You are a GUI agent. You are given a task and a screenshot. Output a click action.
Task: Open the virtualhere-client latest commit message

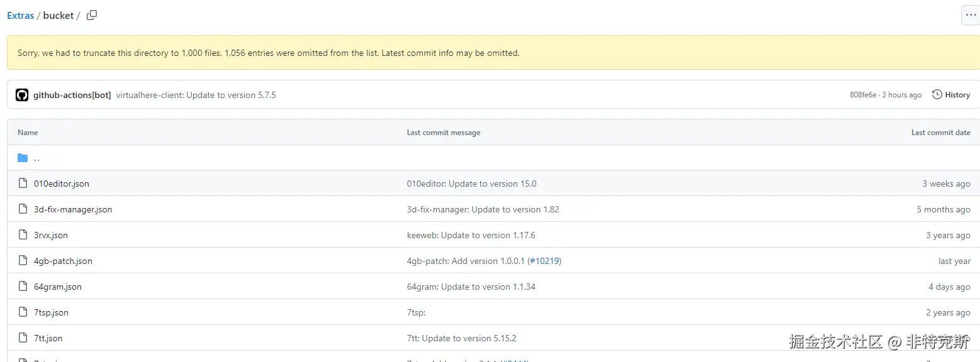[x=196, y=95]
